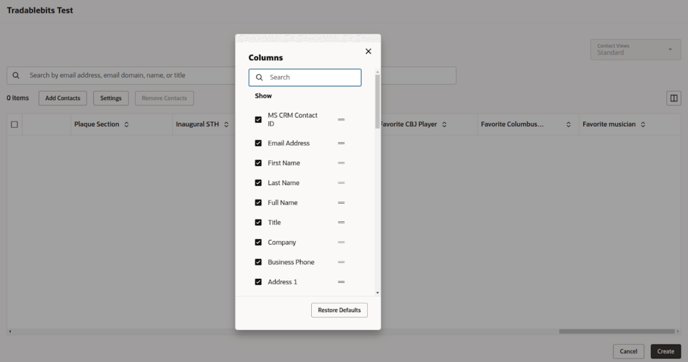Click the magnifier icon in the Columns search field
688x362 pixels.
click(x=259, y=77)
